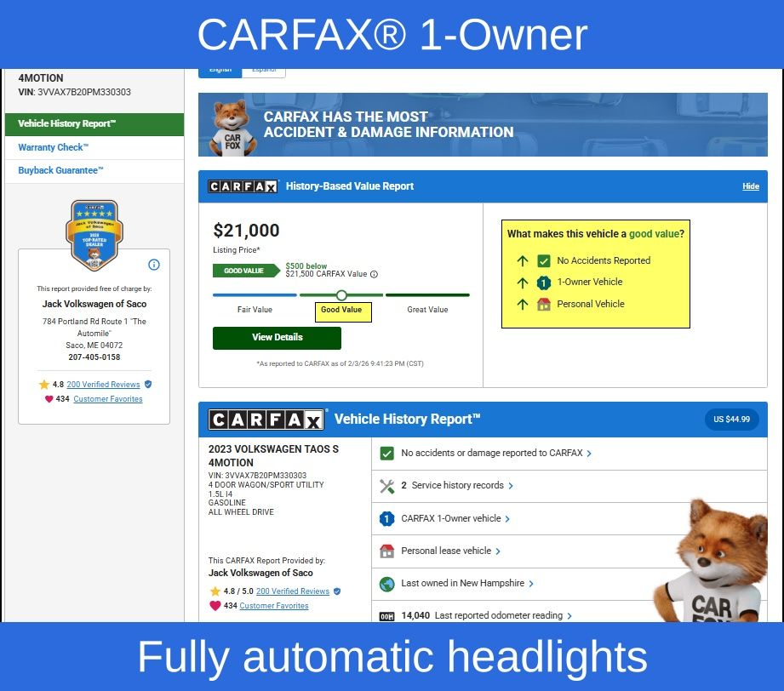
Task: Expand Last owned in New Hampshire details
Action: pyautogui.click(x=531, y=584)
